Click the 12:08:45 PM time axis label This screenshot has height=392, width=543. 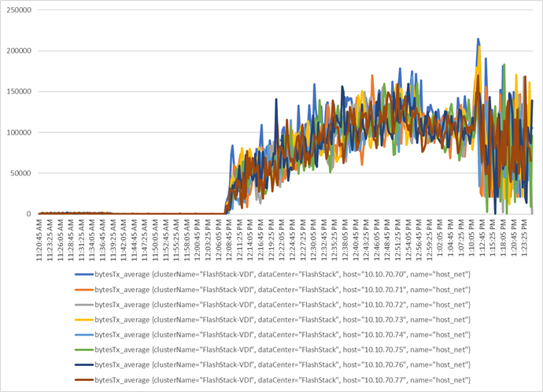coord(229,239)
